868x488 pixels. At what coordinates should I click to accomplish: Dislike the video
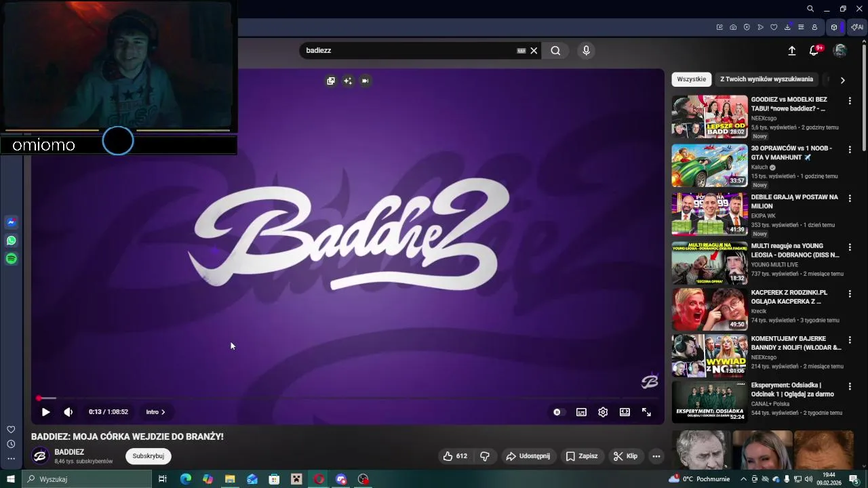coord(485,456)
